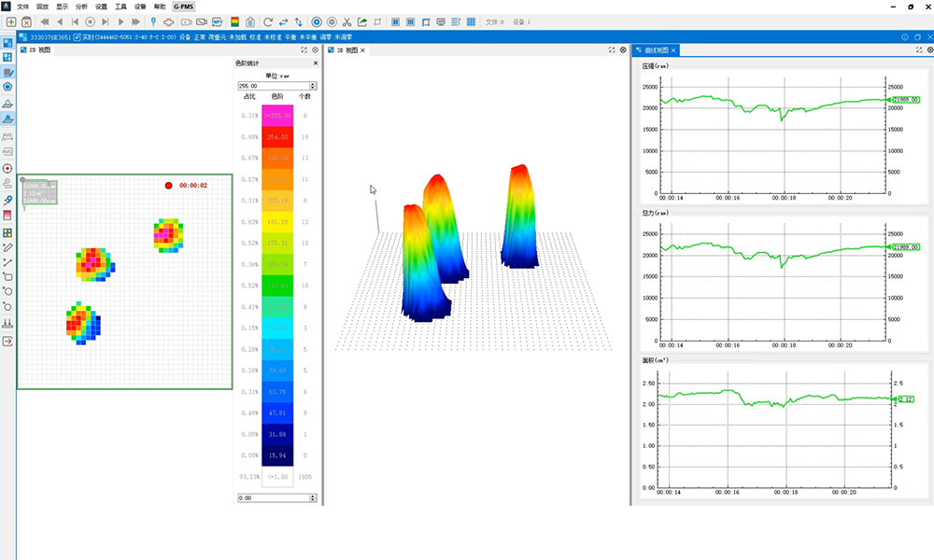Click the rainbow color scale icon
The image size is (934, 560).
234,21
